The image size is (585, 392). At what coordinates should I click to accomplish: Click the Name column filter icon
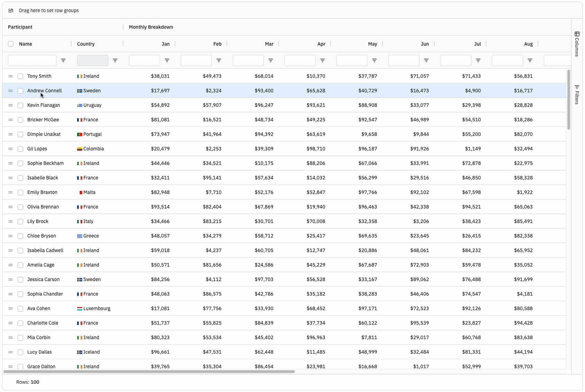pos(63,60)
